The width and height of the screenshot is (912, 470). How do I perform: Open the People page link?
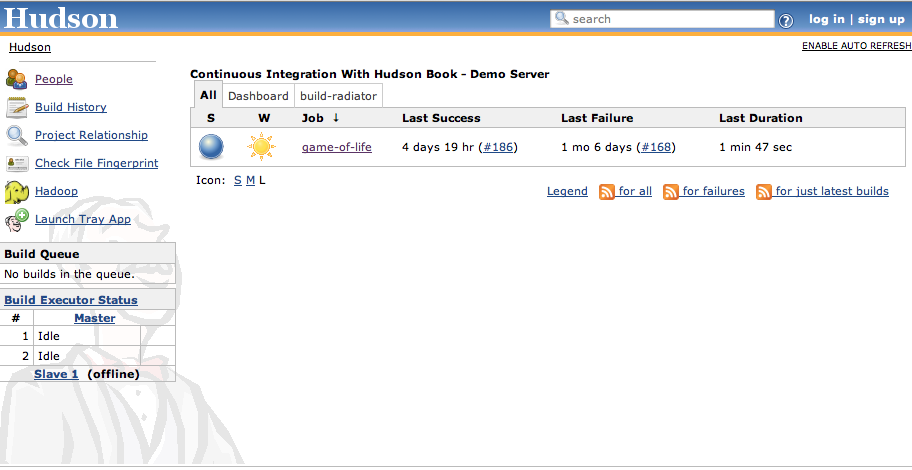pos(54,79)
